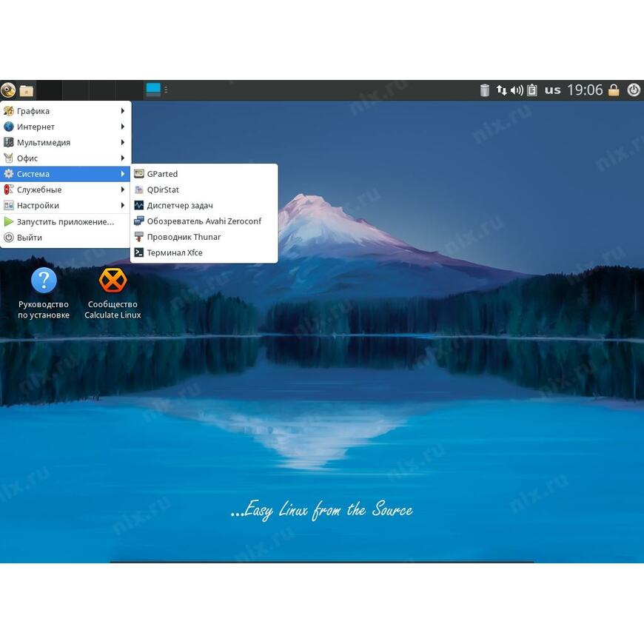This screenshot has height=644, width=644.
Task: Click Запустить приложение… menu entry
Action: [65, 221]
